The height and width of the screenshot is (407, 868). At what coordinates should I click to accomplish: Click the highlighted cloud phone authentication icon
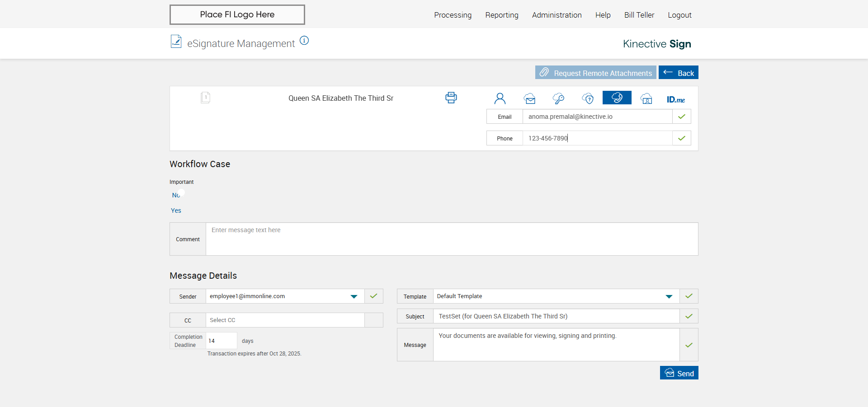tap(617, 98)
